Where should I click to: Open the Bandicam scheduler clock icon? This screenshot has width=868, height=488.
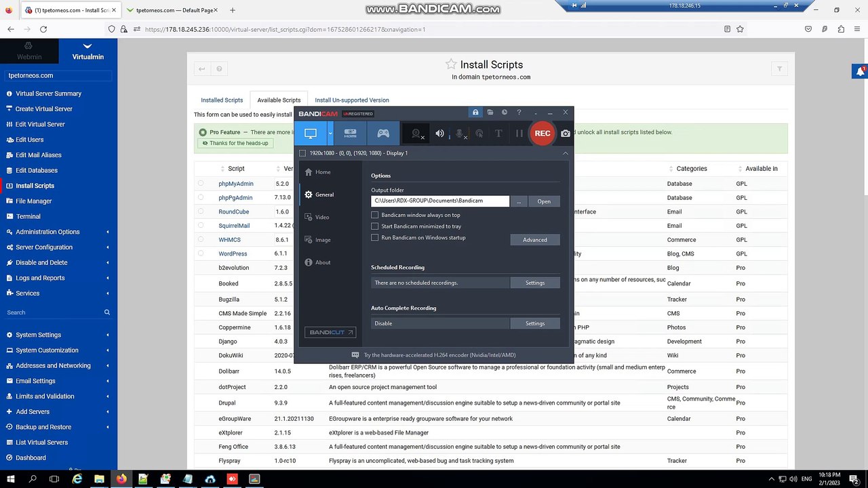click(x=504, y=113)
